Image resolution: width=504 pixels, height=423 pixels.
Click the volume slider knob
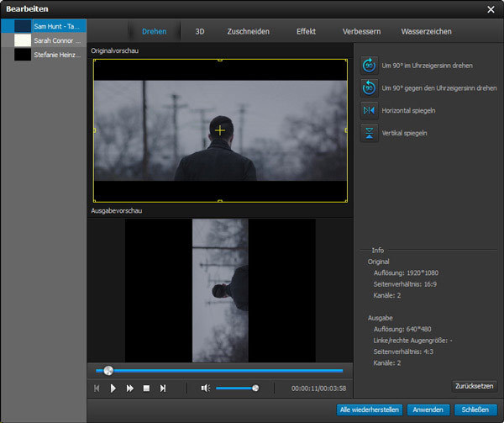click(x=255, y=389)
